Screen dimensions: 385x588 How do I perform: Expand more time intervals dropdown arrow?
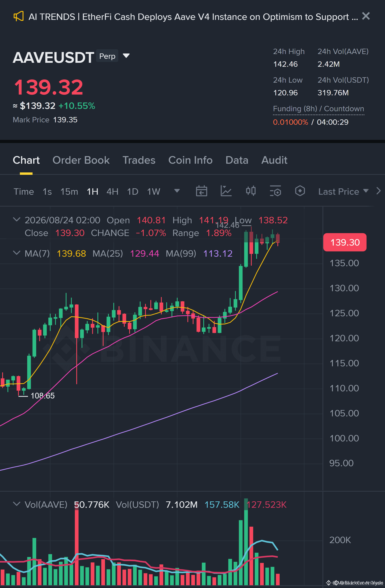click(x=177, y=191)
